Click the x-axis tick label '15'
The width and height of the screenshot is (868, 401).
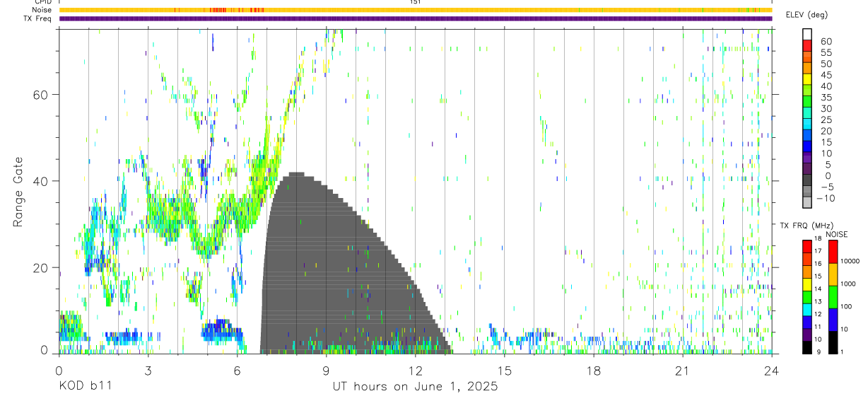click(x=505, y=371)
